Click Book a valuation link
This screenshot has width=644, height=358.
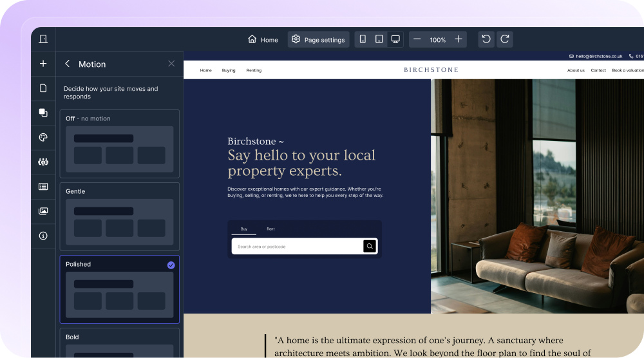(x=628, y=71)
